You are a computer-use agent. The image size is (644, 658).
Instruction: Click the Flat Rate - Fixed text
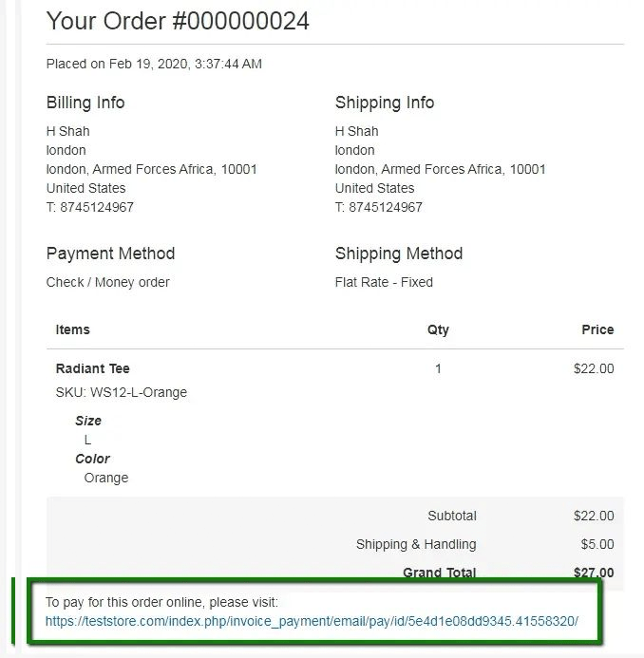click(x=384, y=282)
